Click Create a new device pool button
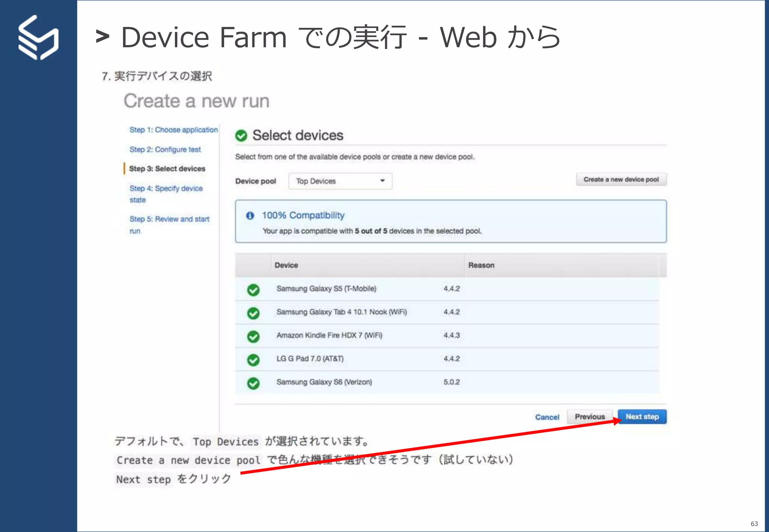 click(x=621, y=179)
